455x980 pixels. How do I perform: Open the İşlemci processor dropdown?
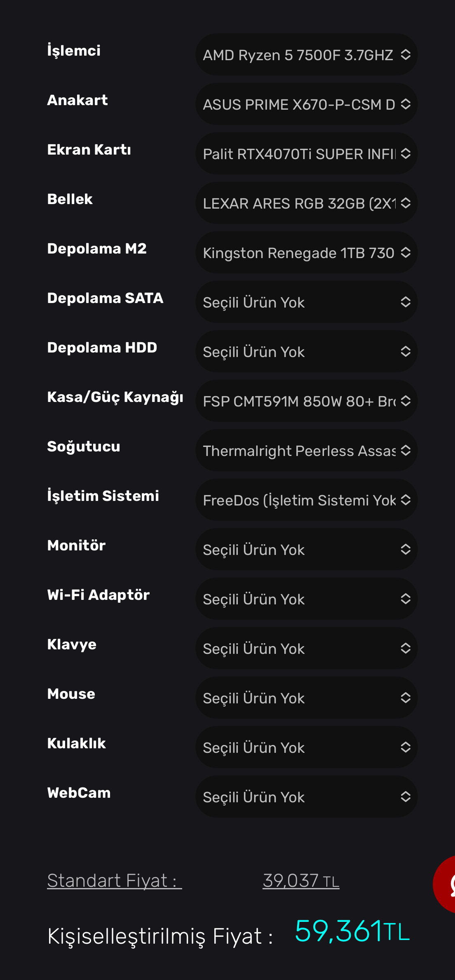pos(306,54)
